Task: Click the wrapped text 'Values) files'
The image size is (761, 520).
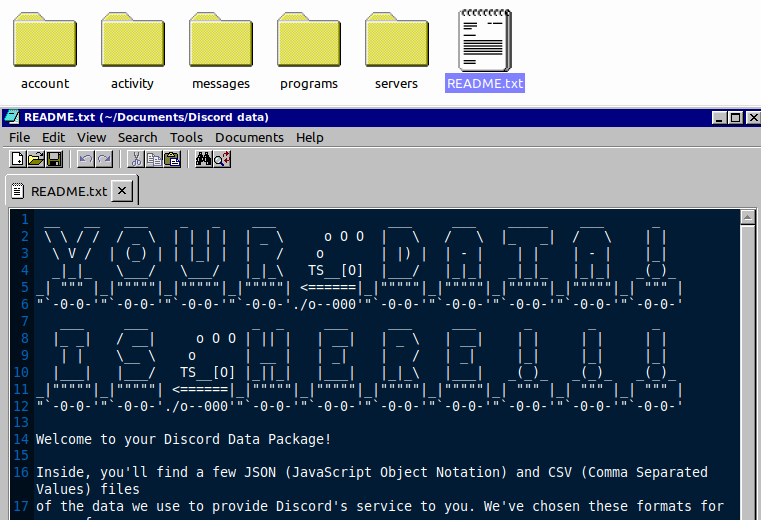Action: pos(87,489)
